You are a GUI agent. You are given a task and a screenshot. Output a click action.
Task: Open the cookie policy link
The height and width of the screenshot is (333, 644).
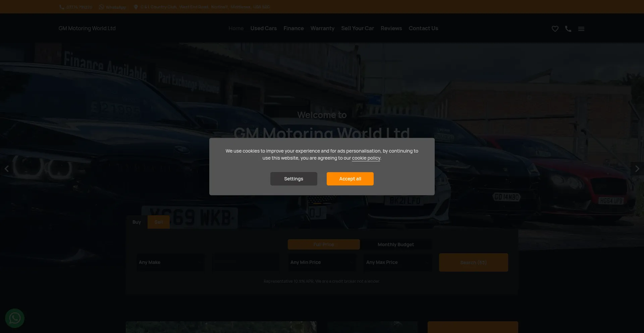366,158
